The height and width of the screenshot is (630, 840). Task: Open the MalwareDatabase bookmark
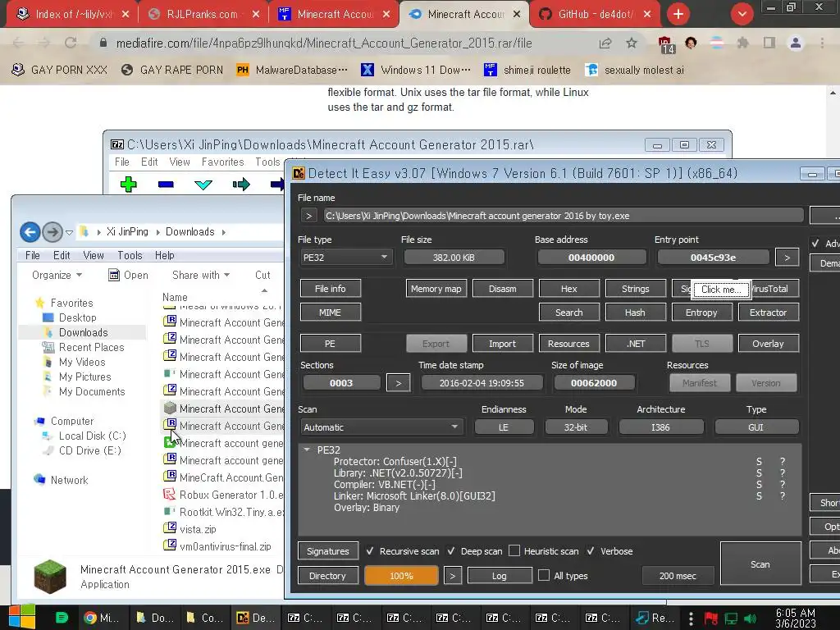(x=292, y=70)
